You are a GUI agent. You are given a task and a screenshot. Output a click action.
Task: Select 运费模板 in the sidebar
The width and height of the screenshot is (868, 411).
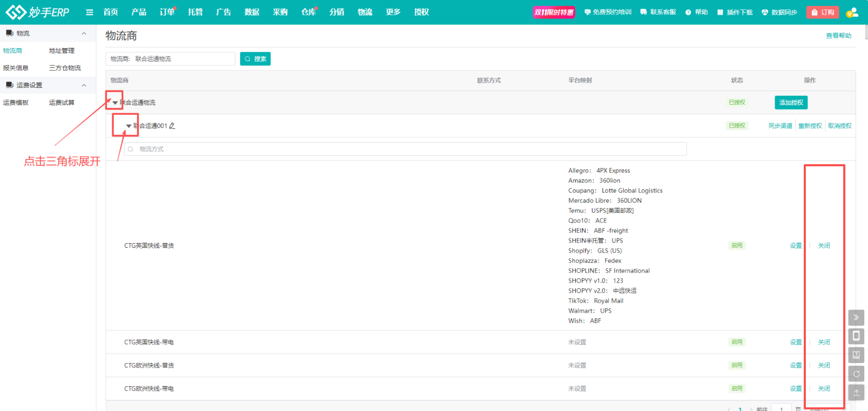coord(16,103)
